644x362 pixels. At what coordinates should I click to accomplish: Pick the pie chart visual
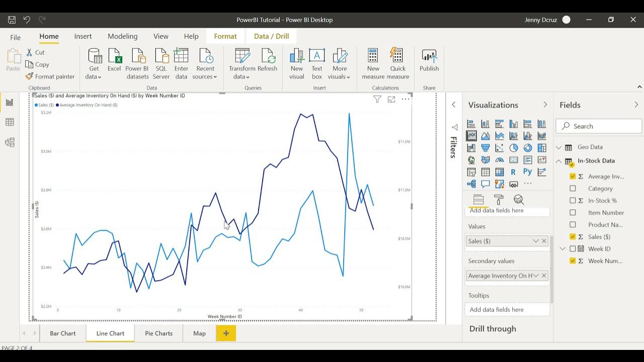(514, 148)
